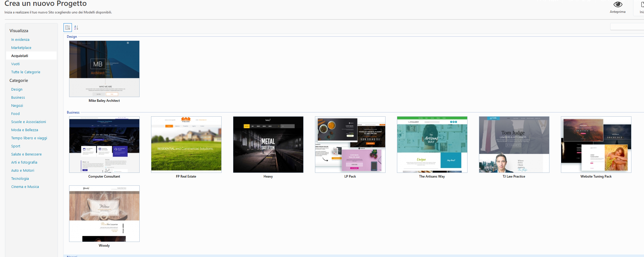Filter by Tempo libero e viaggi

(29, 138)
